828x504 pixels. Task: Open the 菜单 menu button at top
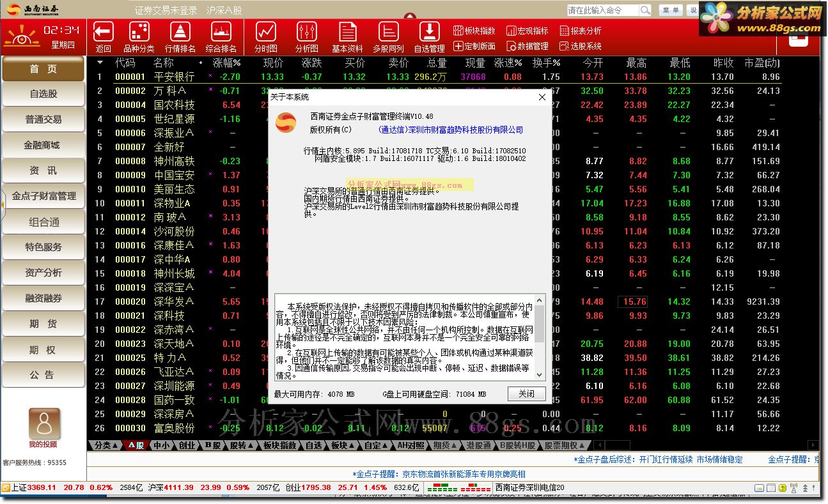click(x=671, y=10)
